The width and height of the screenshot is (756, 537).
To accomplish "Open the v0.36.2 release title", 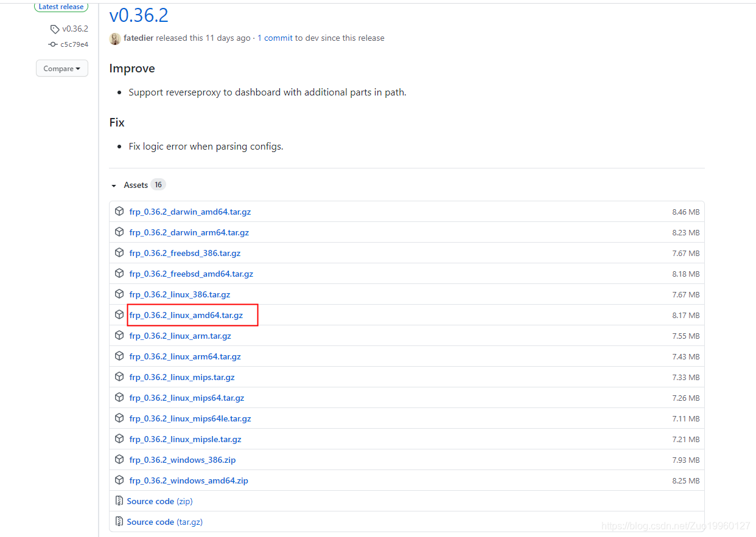I will click(x=139, y=15).
